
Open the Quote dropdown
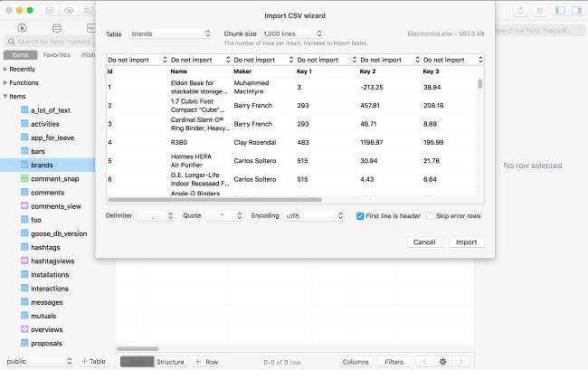point(223,216)
